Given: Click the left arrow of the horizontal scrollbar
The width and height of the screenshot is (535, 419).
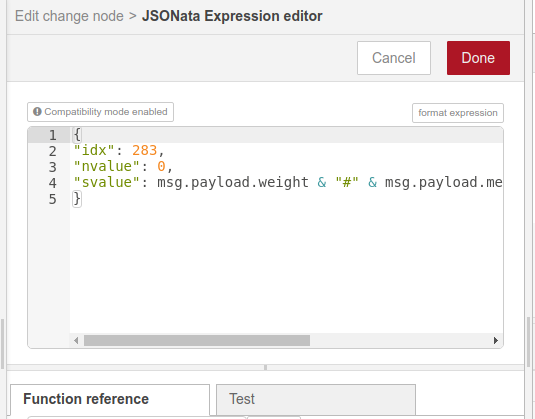Looking at the screenshot, I should point(76,341).
